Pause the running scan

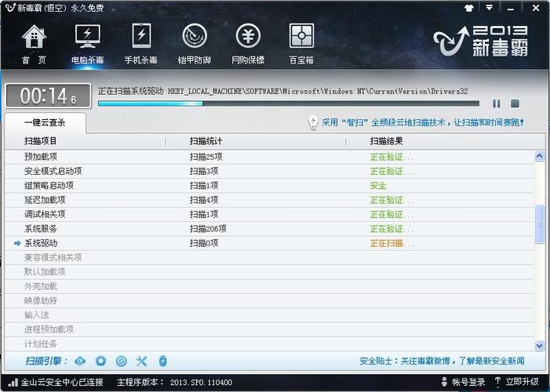496,103
